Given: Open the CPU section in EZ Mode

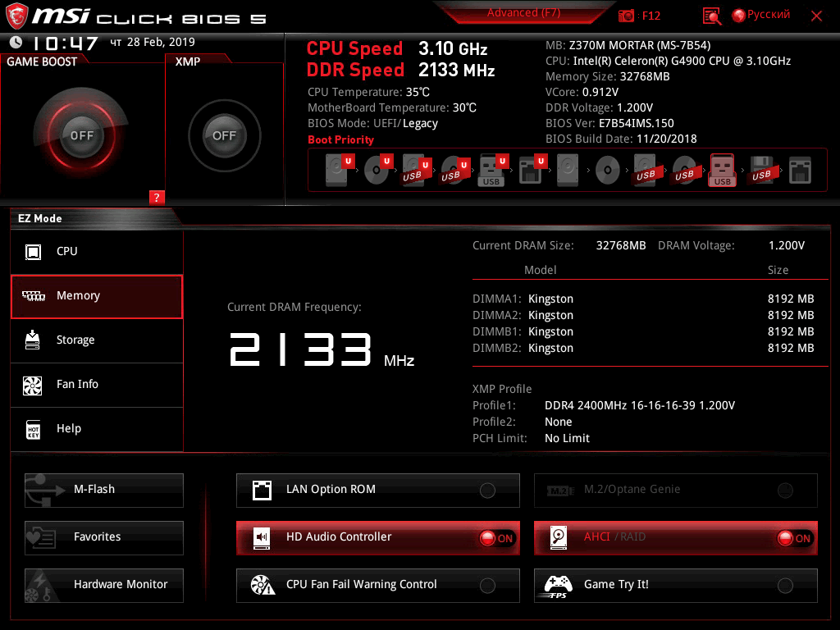Looking at the screenshot, I should (97, 251).
